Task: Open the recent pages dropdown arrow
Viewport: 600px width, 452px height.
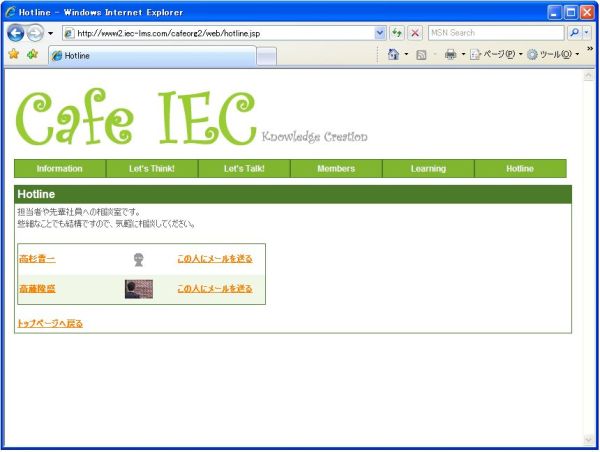Action: (x=51, y=33)
